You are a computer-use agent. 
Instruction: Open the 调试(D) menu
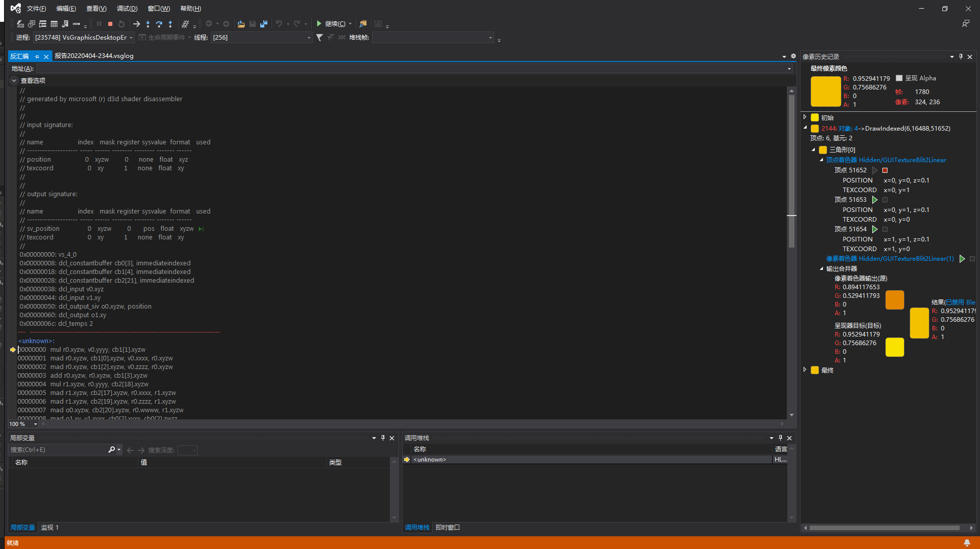[x=127, y=9]
